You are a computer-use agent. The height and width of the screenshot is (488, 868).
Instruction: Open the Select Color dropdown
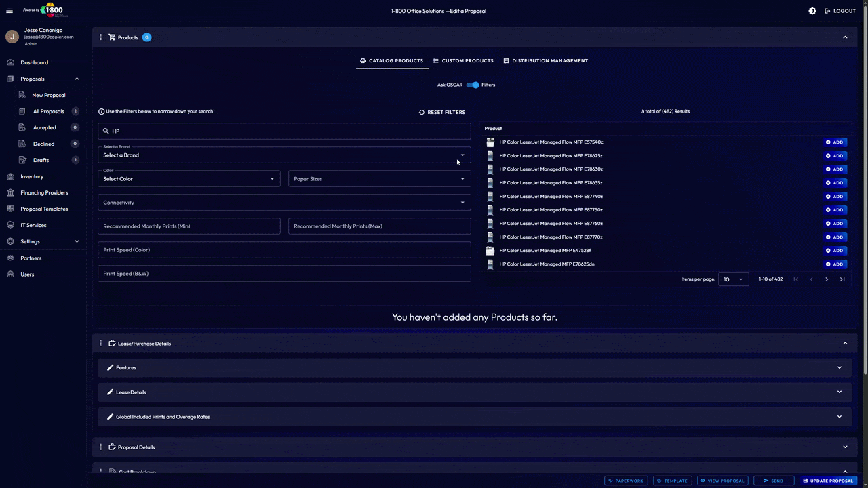click(189, 178)
